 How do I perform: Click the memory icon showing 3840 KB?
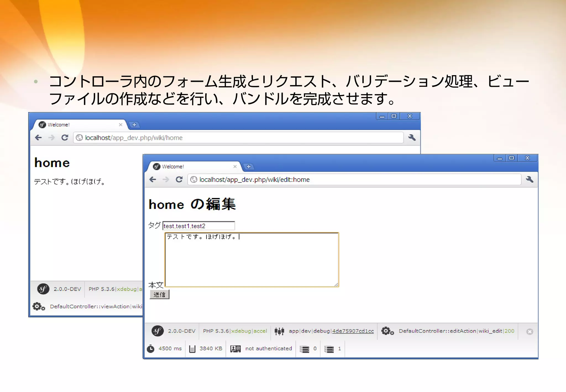click(x=192, y=349)
